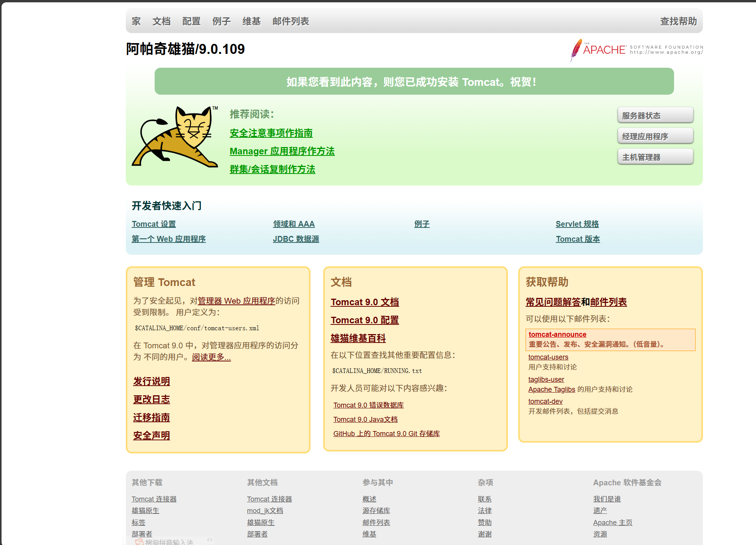Click the Apache 主页 footer link

coord(613,523)
